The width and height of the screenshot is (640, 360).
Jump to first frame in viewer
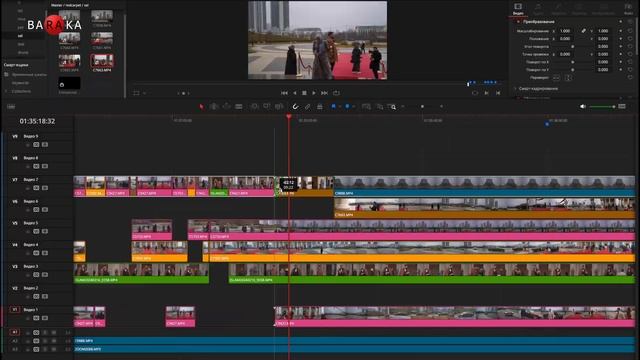tap(284, 93)
